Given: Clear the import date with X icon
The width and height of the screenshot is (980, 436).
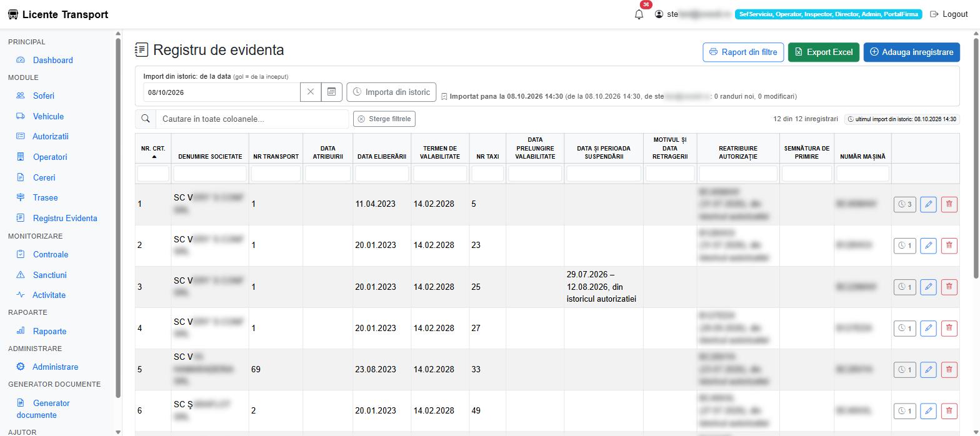Looking at the screenshot, I should [311, 92].
